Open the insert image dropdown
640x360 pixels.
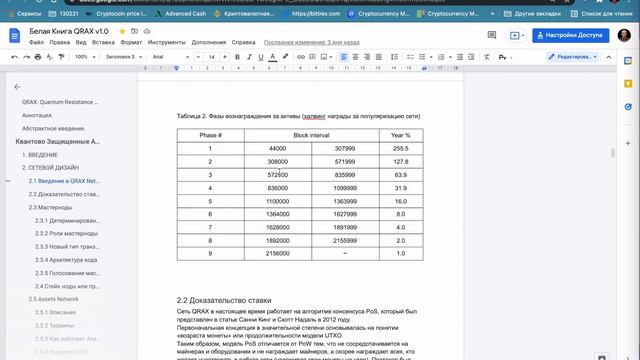point(327,57)
